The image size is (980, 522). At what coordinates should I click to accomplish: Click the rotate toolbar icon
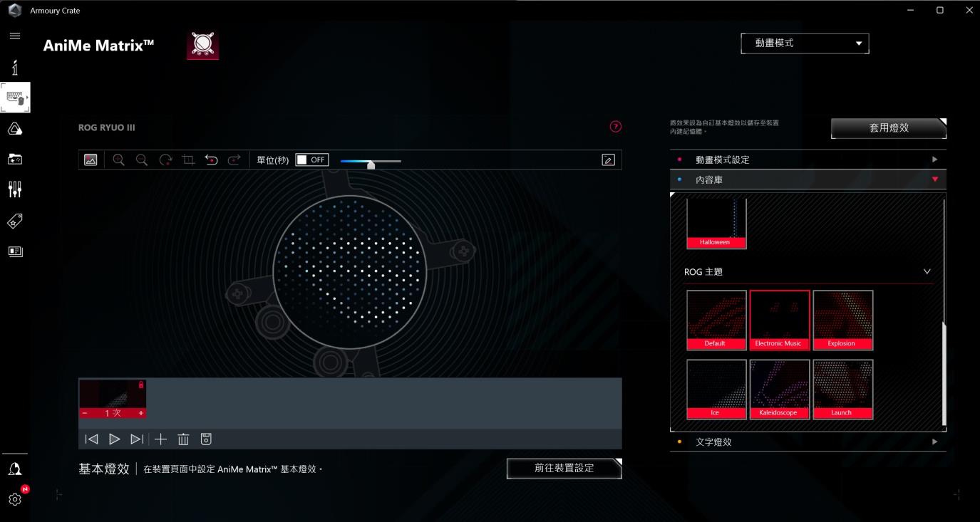pyautogui.click(x=165, y=160)
